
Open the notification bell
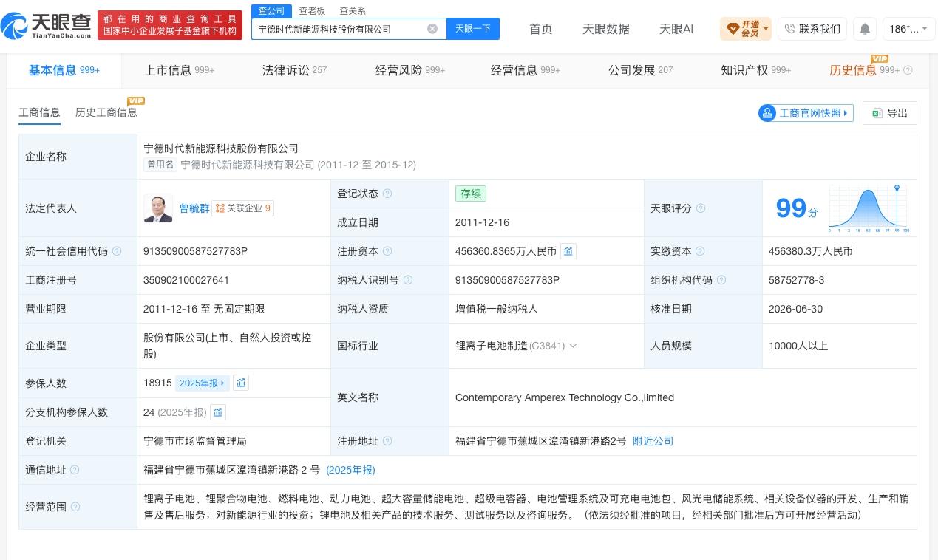(864, 29)
